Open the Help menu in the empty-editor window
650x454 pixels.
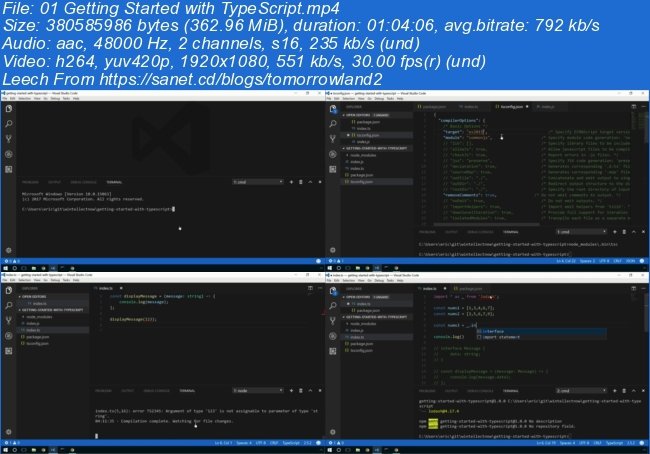pyautogui.click(x=76, y=99)
